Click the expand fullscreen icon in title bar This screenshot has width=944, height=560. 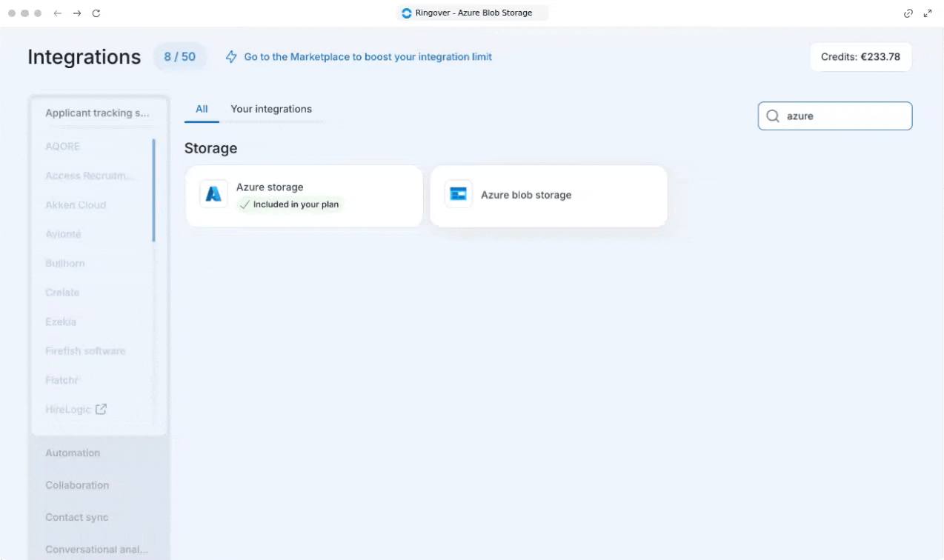coord(928,13)
